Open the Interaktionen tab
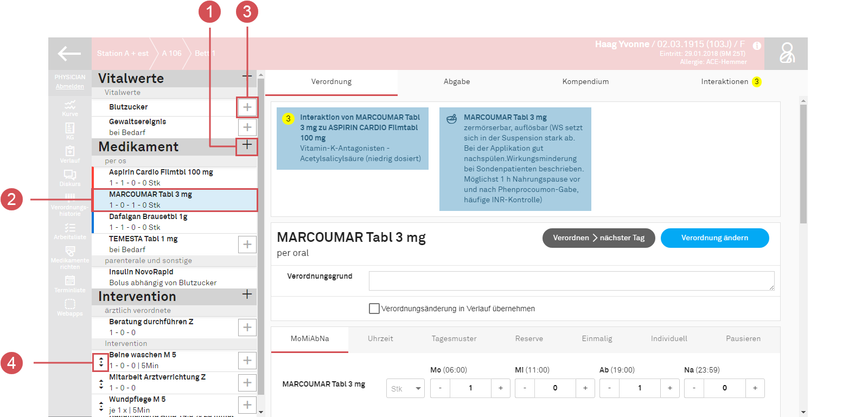This screenshot has width=868, height=417. coord(731,82)
